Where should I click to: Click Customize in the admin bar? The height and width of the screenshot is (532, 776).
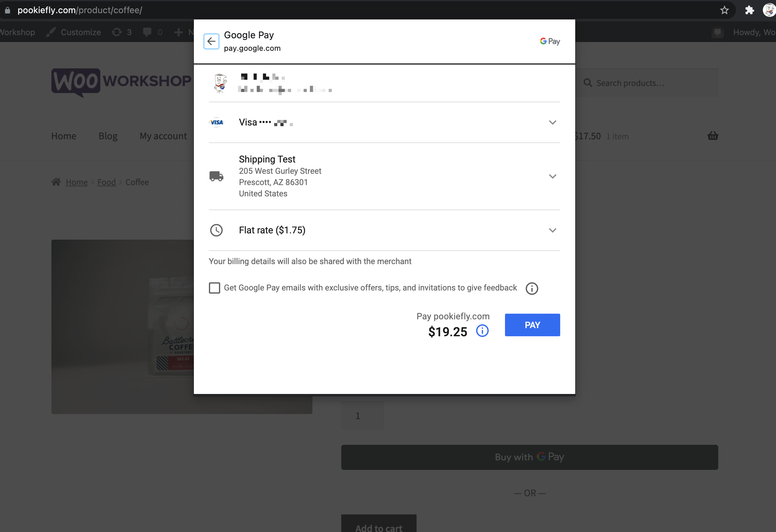81,32
